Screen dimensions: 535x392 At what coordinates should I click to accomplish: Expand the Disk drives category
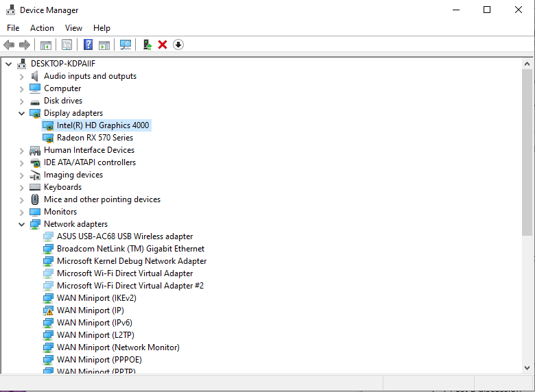tap(21, 101)
